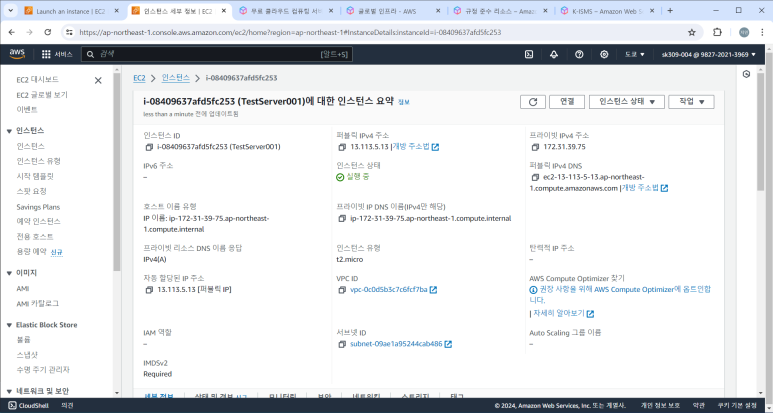
Task: Open the help question mark icon
Action: tap(579, 54)
